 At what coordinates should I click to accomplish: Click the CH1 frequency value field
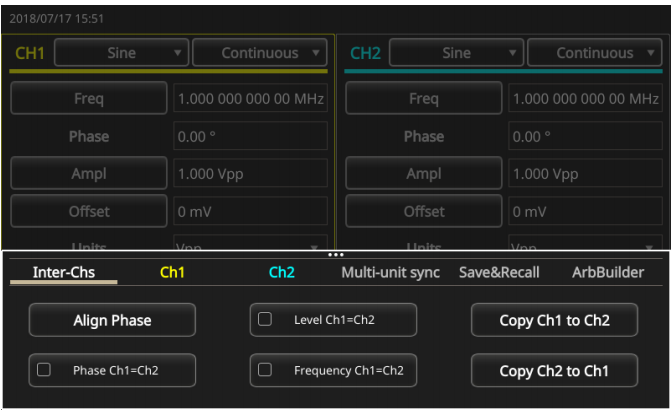click(x=250, y=99)
